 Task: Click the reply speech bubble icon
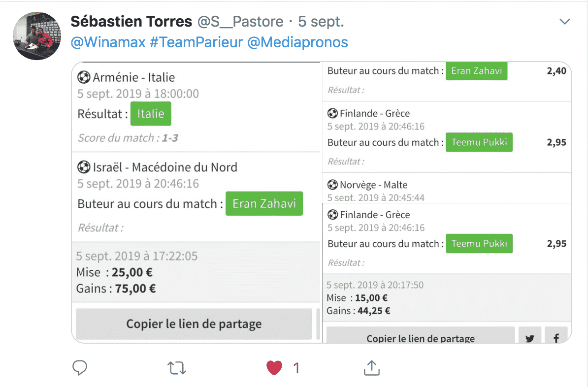[x=79, y=368]
